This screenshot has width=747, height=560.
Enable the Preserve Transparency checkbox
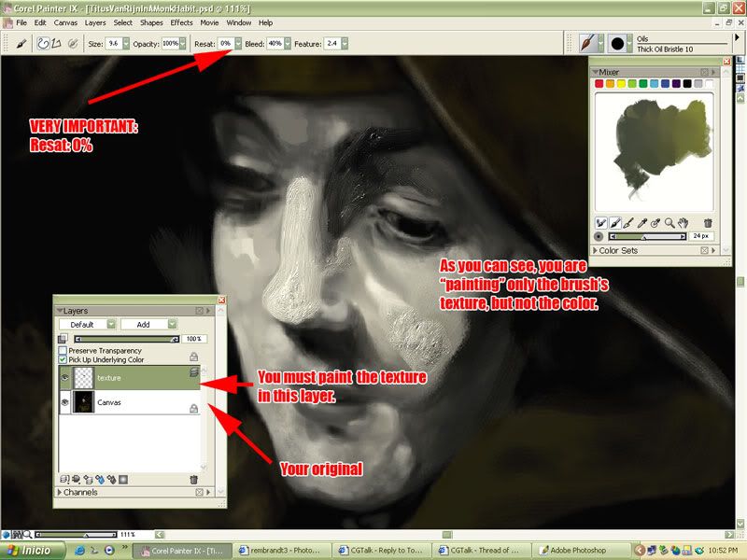point(63,350)
